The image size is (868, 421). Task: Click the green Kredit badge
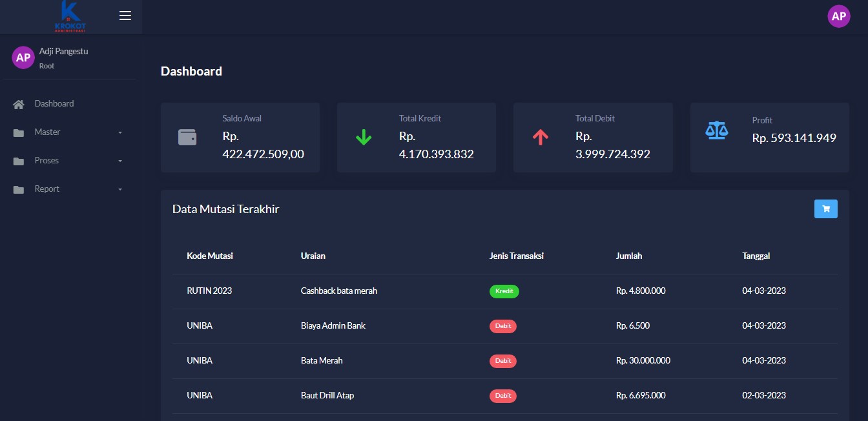point(504,291)
